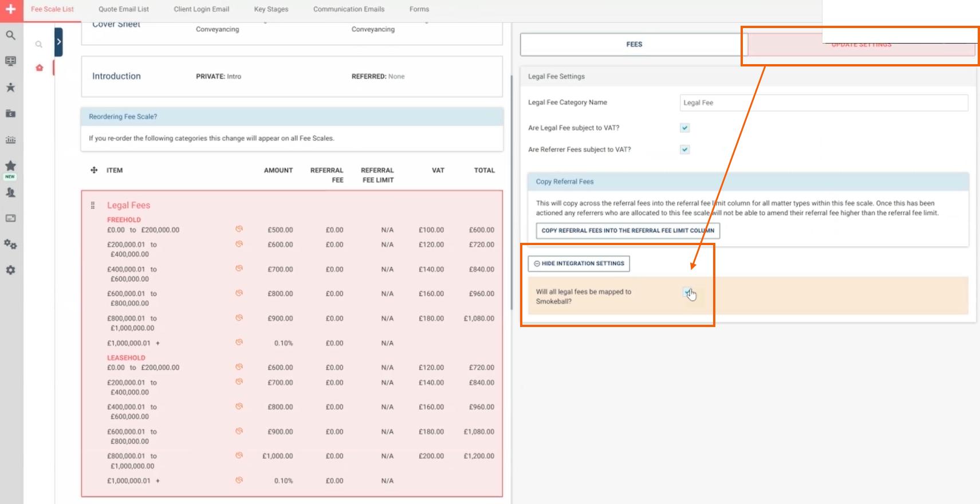Click the FEES button
The image size is (980, 504).
point(633,44)
